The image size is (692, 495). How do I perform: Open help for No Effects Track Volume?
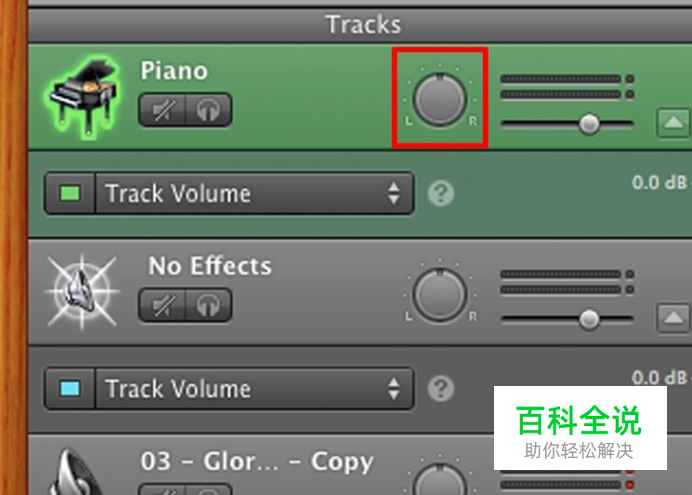click(x=440, y=389)
